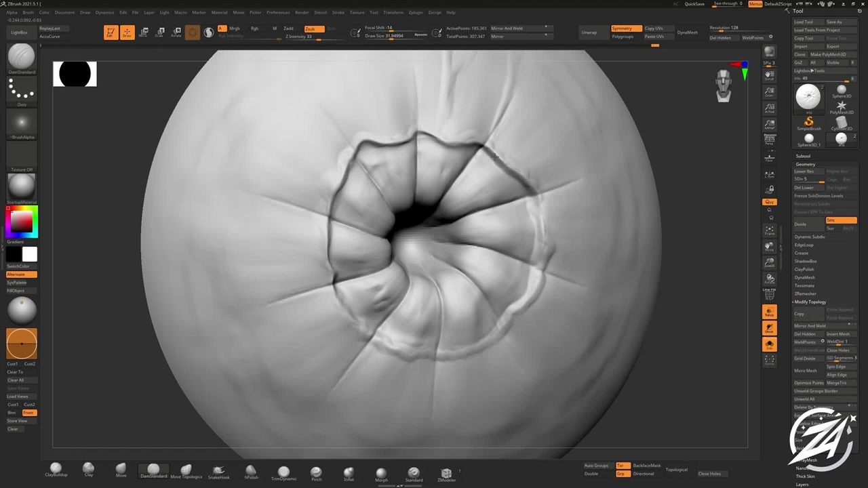The height and width of the screenshot is (488, 868).
Task: Select the SnakeHook brush
Action: (218, 472)
